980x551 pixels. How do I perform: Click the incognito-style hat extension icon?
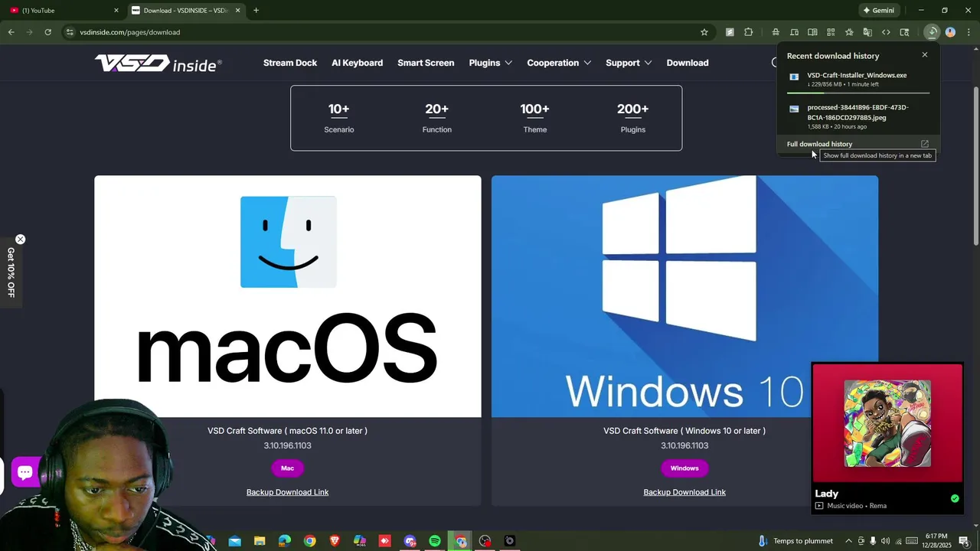coord(776,32)
